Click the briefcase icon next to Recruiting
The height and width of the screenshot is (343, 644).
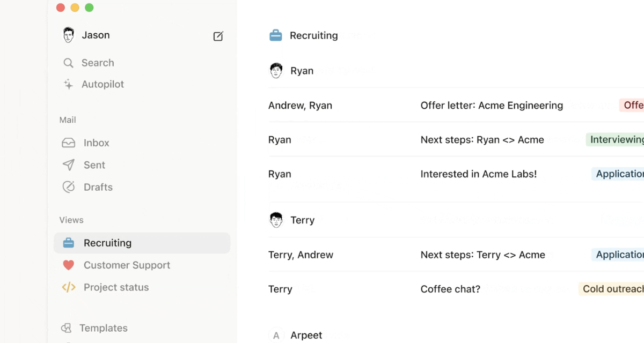68,242
